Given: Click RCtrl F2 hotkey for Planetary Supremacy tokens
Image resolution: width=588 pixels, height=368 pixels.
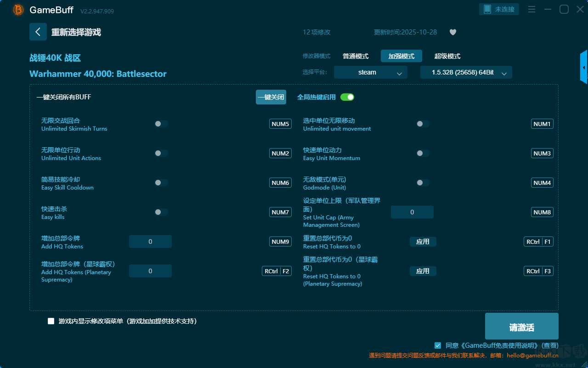Looking at the screenshot, I should [277, 271].
